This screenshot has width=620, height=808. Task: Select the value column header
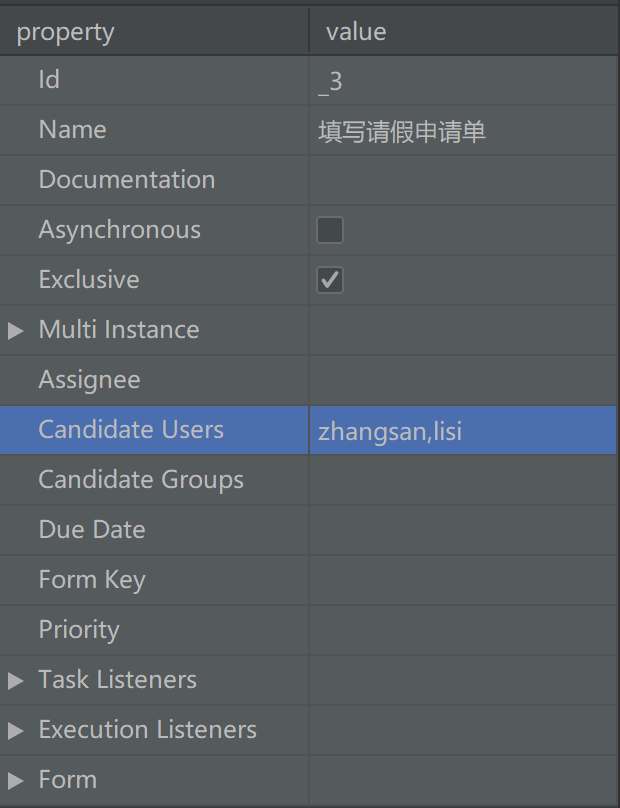click(464, 31)
